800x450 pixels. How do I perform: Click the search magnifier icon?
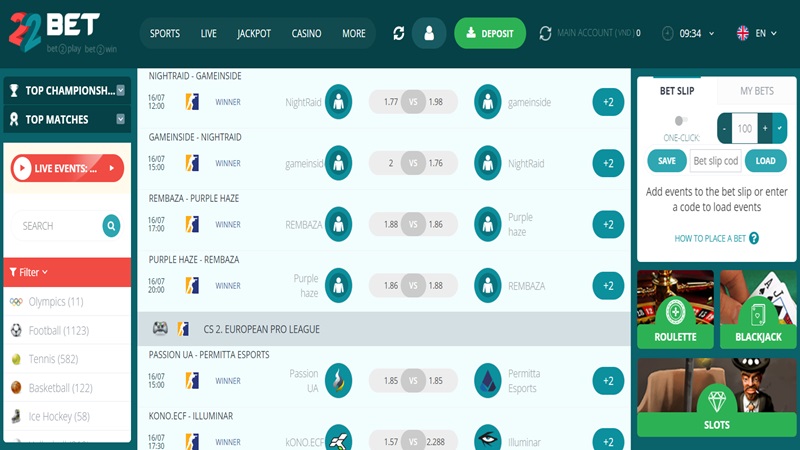coord(111,226)
